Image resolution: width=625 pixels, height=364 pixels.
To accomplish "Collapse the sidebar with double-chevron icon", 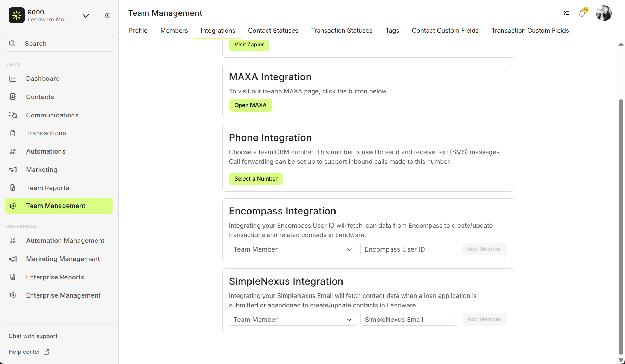I will (107, 15).
